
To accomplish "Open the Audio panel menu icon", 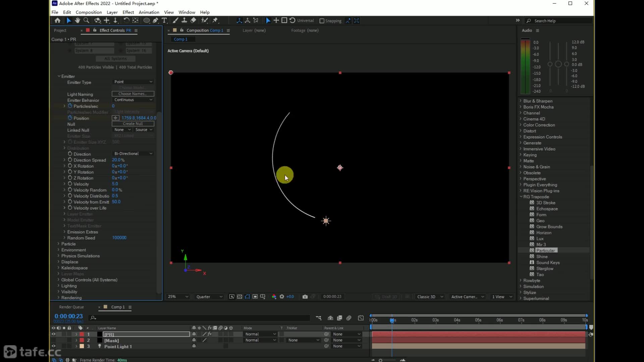I will [x=537, y=31].
